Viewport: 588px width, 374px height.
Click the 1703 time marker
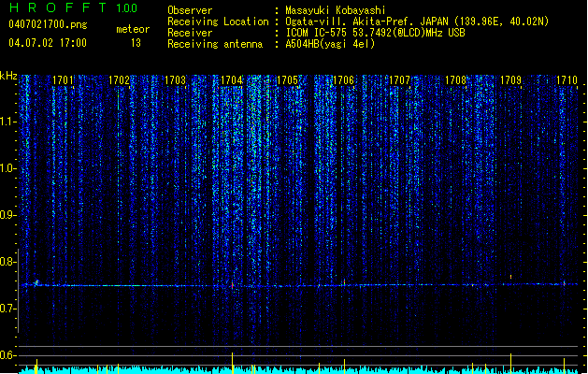pos(175,80)
